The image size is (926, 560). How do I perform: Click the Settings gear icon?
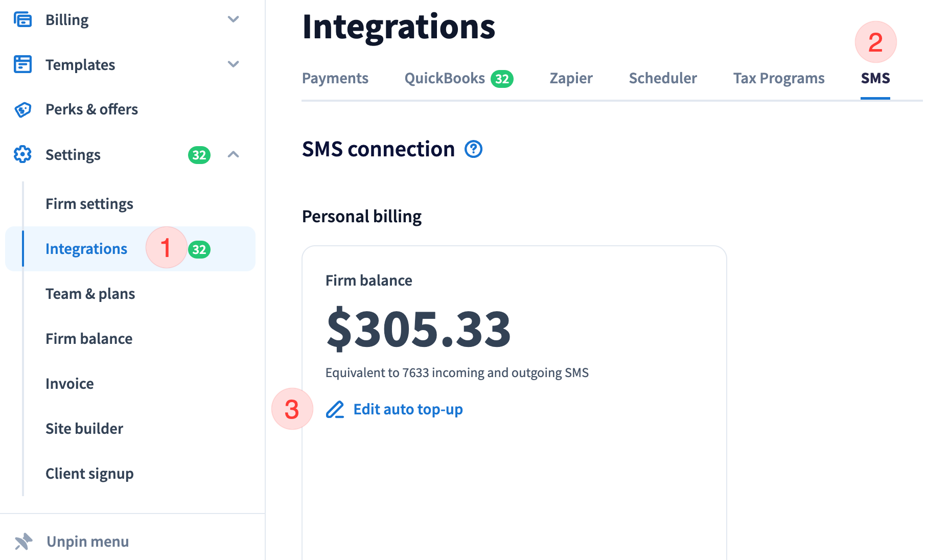point(22,154)
